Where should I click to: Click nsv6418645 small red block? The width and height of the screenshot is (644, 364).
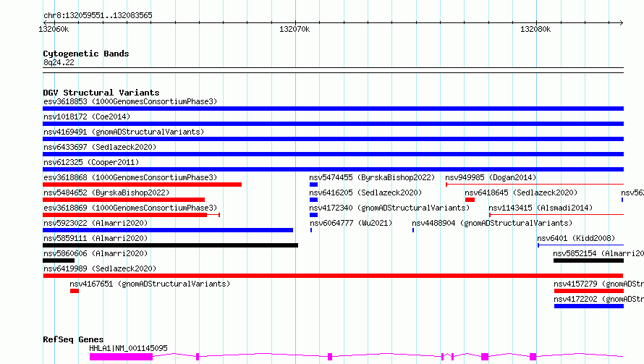click(470, 200)
